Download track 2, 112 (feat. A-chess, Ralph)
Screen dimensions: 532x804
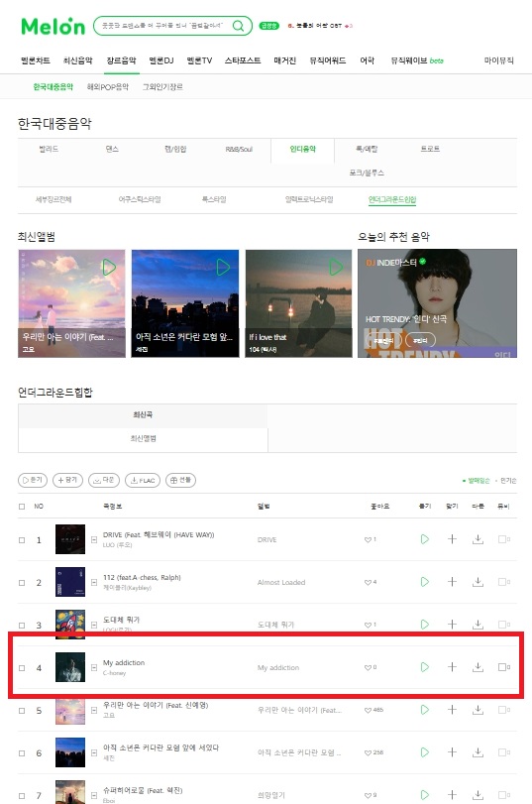tap(478, 582)
